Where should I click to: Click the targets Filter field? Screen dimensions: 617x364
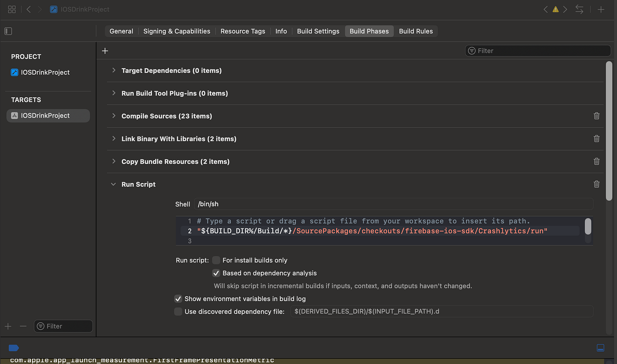tap(63, 326)
